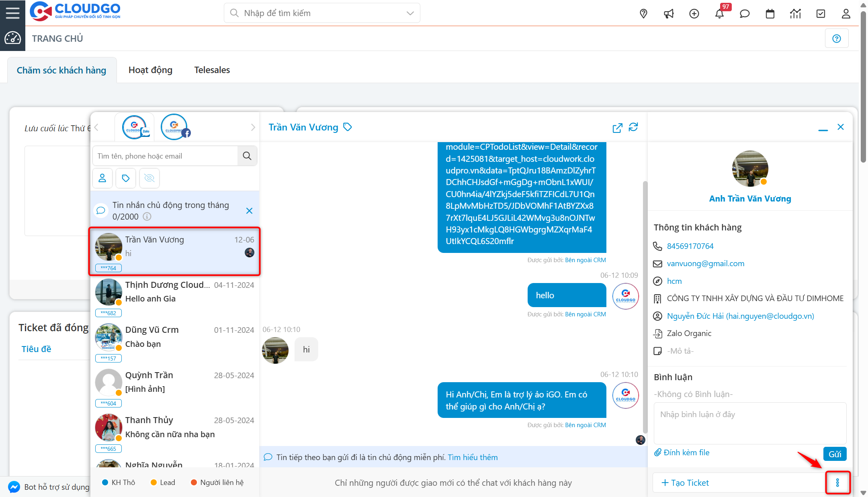This screenshot has height=497, width=868.
Task: Open the reports chart icon
Action: 795,13
